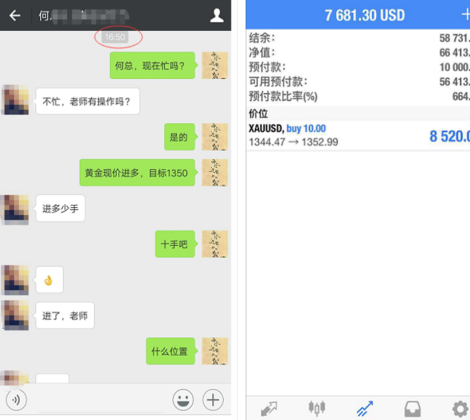Switch to voice input mode

(16, 399)
